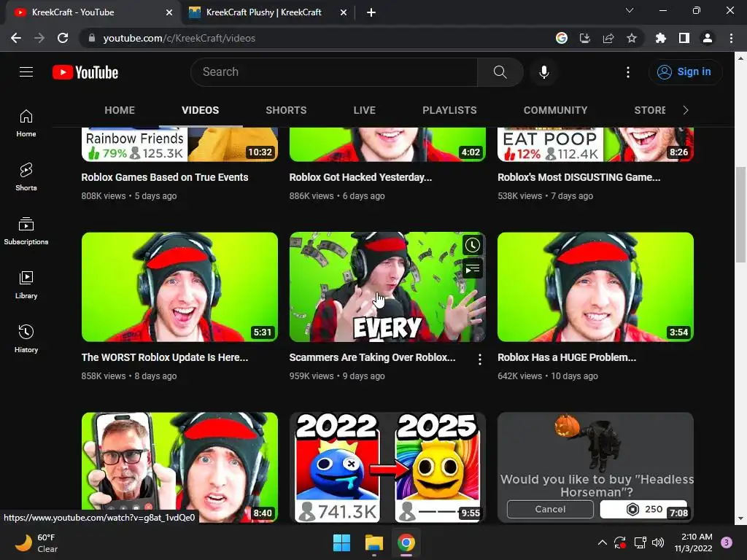
Task: Open Roblox Games Based on True Events
Action: pos(164,177)
